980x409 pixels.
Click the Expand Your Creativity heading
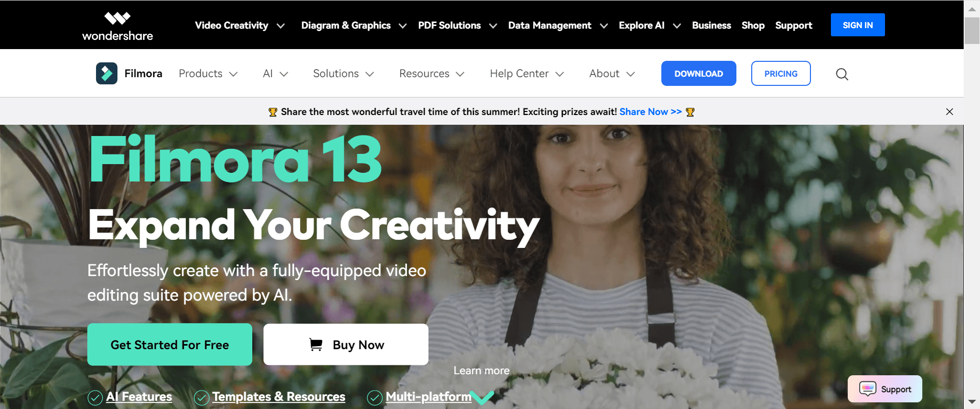pyautogui.click(x=314, y=226)
